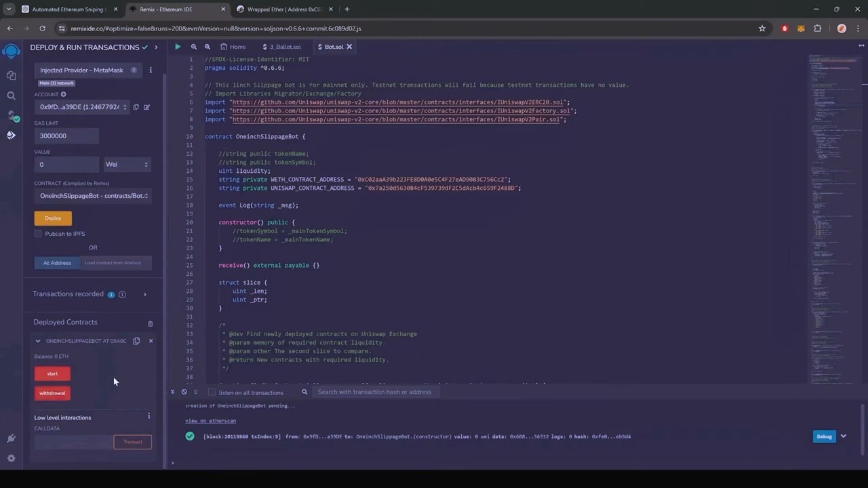Image resolution: width=868 pixels, height=488 pixels.
Task: Copy the account address to clipboard
Action: [x=136, y=107]
